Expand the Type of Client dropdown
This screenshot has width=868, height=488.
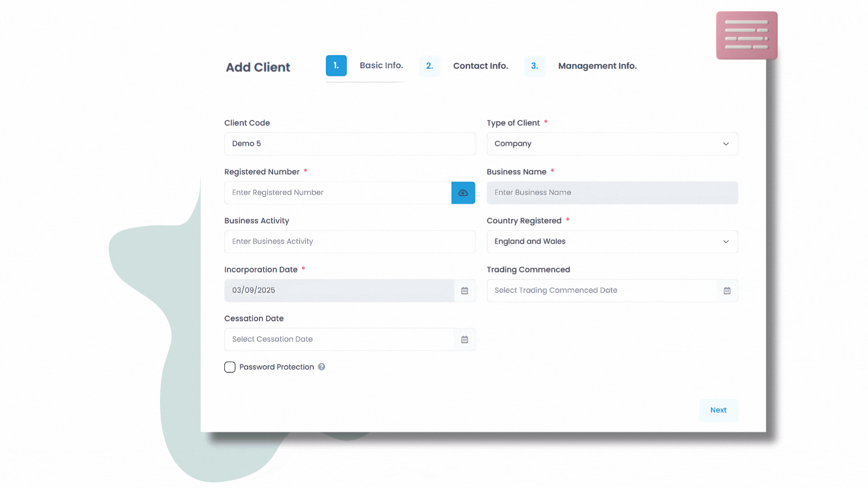612,144
